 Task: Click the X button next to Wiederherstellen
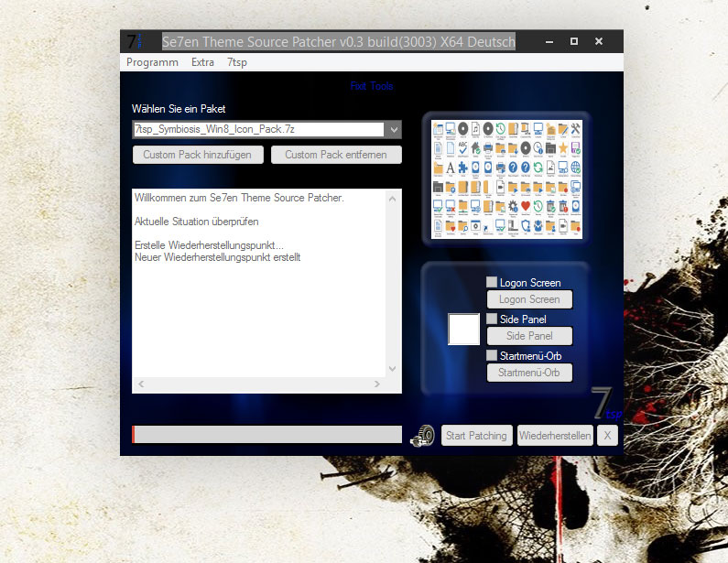click(607, 436)
